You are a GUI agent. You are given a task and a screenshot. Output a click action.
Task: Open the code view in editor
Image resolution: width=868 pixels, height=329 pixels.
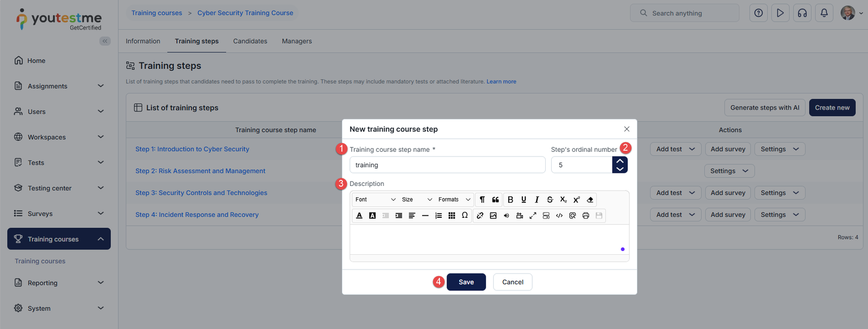(x=559, y=216)
